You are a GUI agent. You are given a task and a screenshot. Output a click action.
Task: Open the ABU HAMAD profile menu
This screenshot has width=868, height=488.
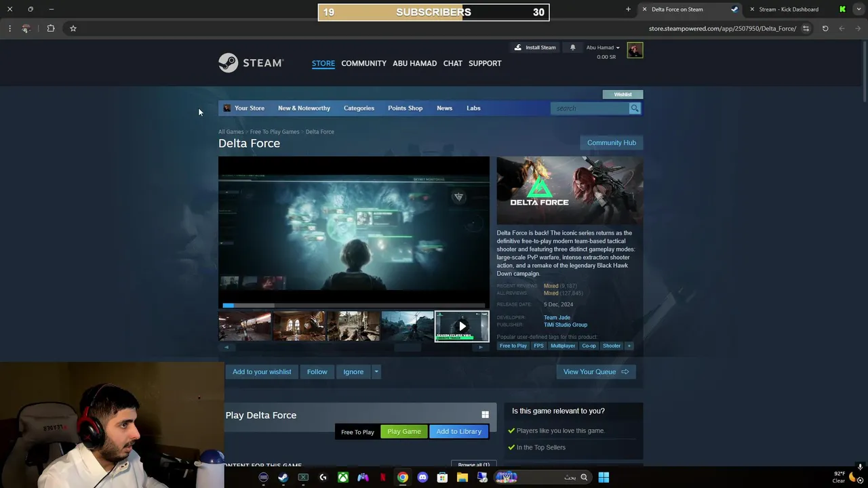click(414, 63)
